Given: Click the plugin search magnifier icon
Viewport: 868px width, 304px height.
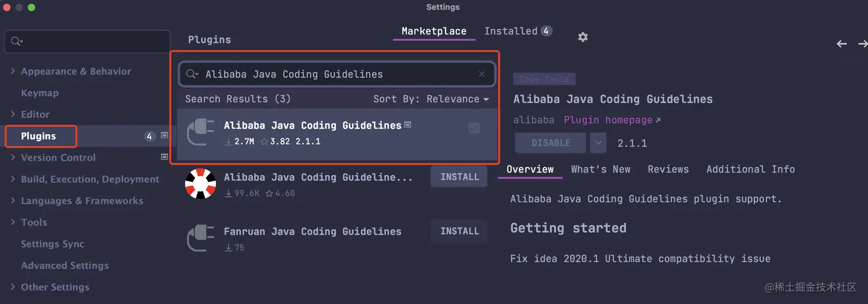Looking at the screenshot, I should [192, 74].
